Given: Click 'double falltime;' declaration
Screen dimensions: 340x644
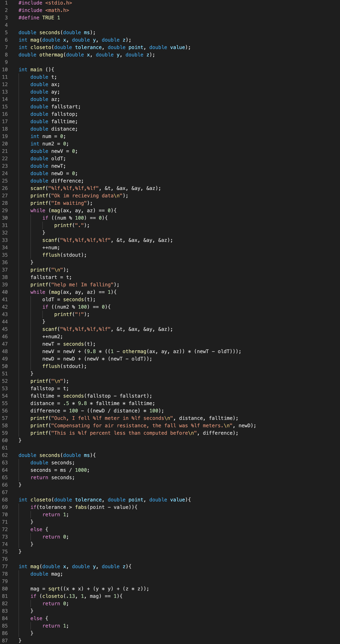Looking at the screenshot, I should 54,122.
